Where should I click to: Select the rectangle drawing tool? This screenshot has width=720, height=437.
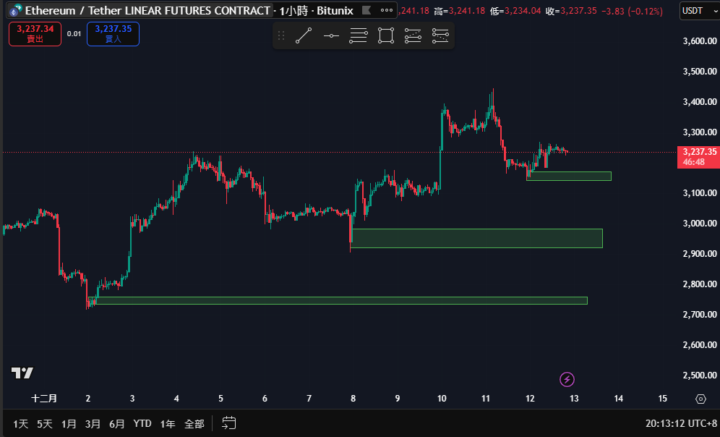(x=386, y=35)
